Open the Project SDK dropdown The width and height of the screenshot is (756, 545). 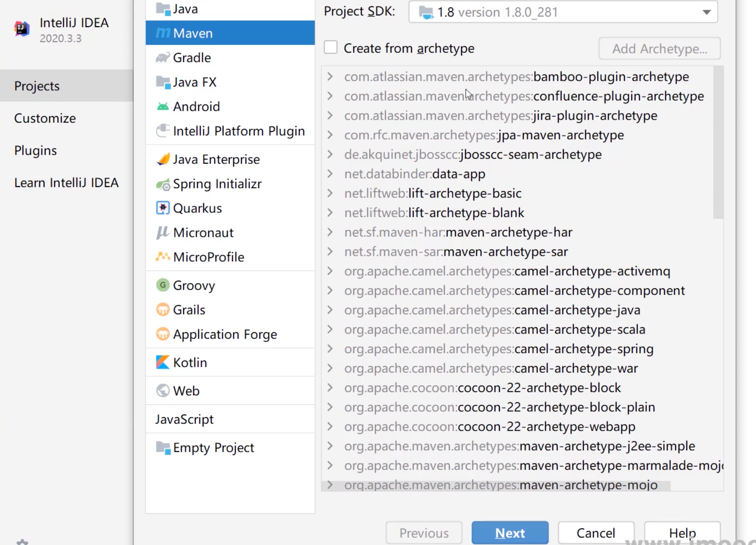tap(706, 12)
